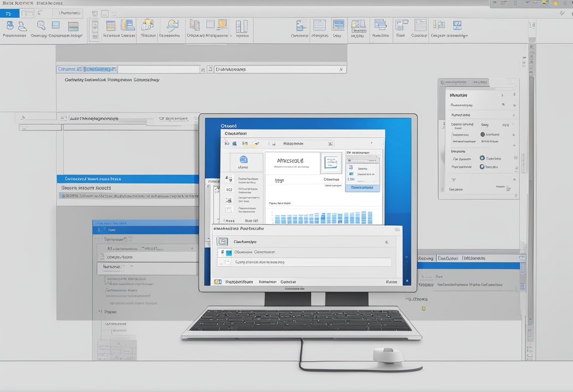
Task: Expand the chevron next to the settings header
Action: click(x=502, y=94)
